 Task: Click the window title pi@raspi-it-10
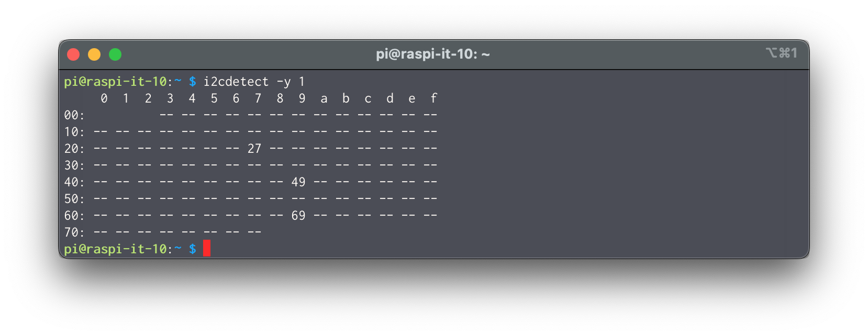(433, 54)
